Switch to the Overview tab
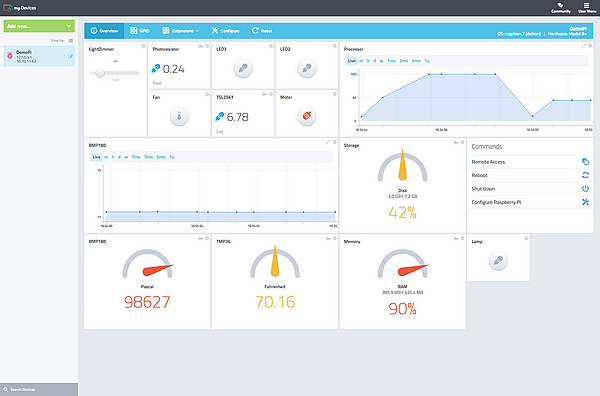This screenshot has width=600, height=396. point(104,31)
